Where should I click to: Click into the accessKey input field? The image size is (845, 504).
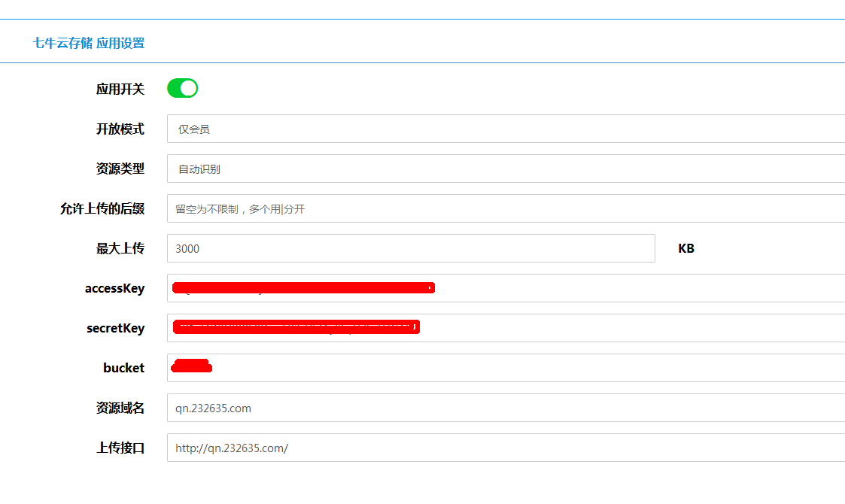click(506, 288)
